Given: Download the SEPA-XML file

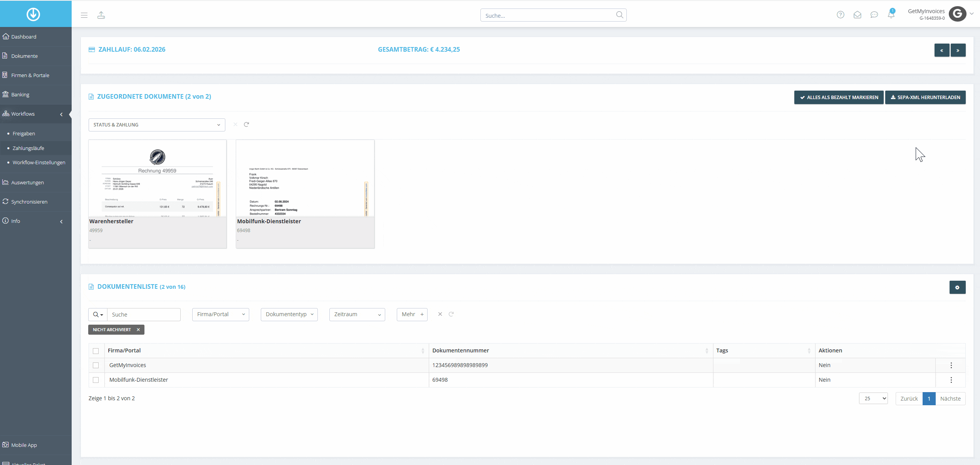Looking at the screenshot, I should click(x=925, y=97).
